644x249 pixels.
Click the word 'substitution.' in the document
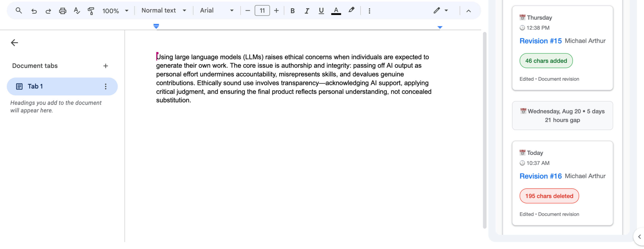pyautogui.click(x=174, y=100)
